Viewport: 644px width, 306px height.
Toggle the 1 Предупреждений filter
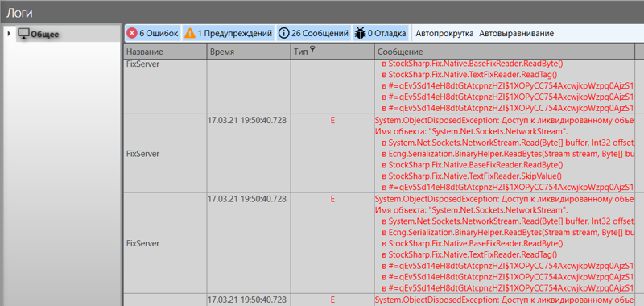coord(229,33)
